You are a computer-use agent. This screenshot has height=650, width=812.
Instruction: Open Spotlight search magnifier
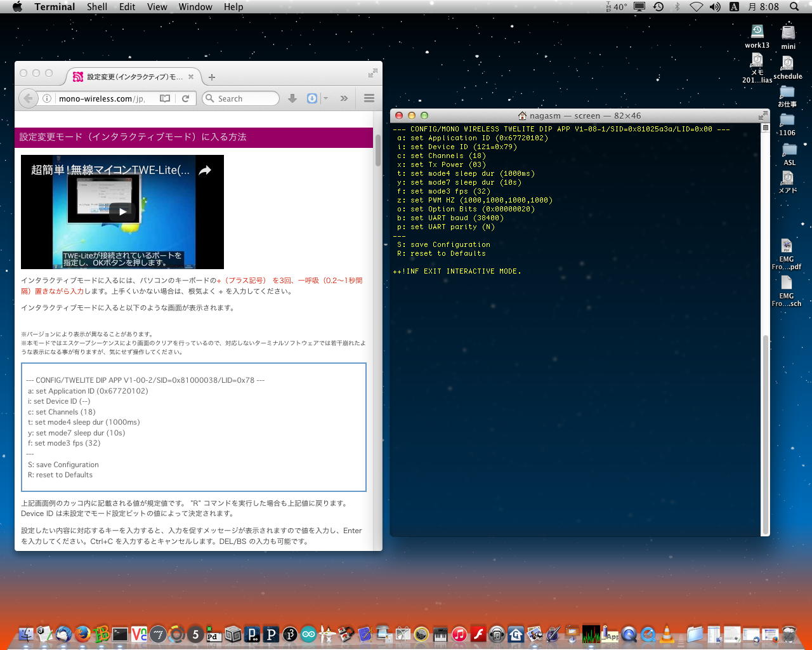pyautogui.click(x=794, y=6)
